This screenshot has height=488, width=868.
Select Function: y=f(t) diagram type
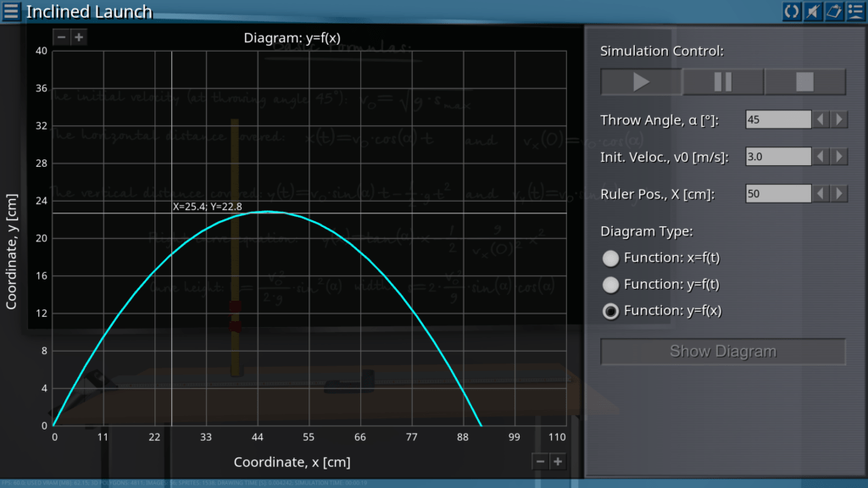click(610, 285)
